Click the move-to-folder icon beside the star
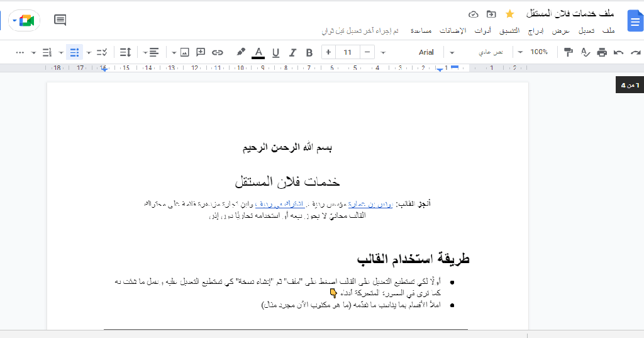The height and width of the screenshot is (338, 644). point(491,14)
